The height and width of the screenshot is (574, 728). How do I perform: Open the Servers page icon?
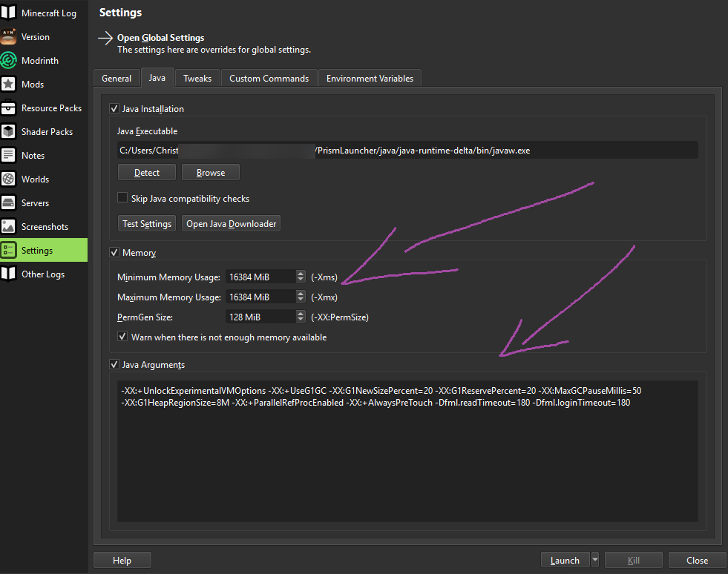click(8, 202)
